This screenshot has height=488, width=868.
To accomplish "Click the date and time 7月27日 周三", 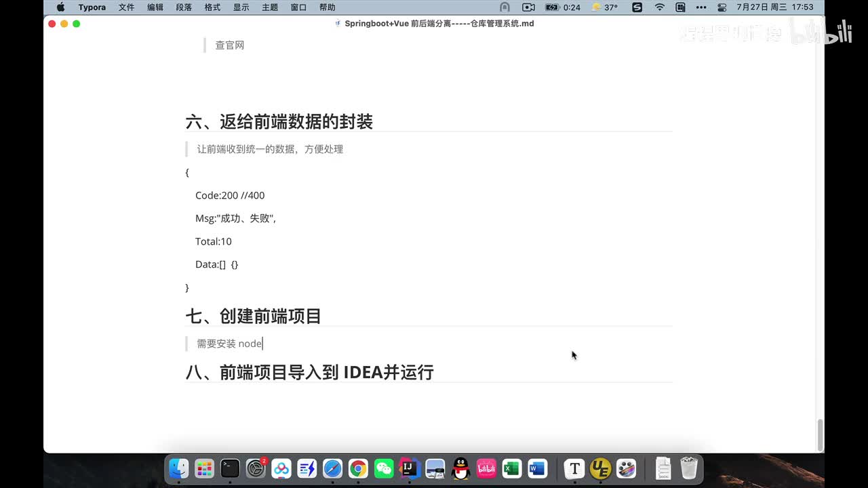I will [x=776, y=7].
